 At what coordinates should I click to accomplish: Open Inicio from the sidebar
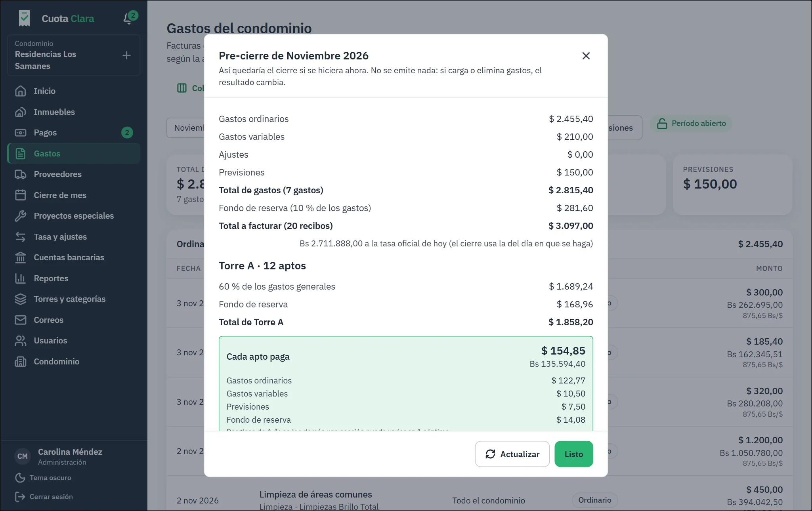click(x=74, y=91)
